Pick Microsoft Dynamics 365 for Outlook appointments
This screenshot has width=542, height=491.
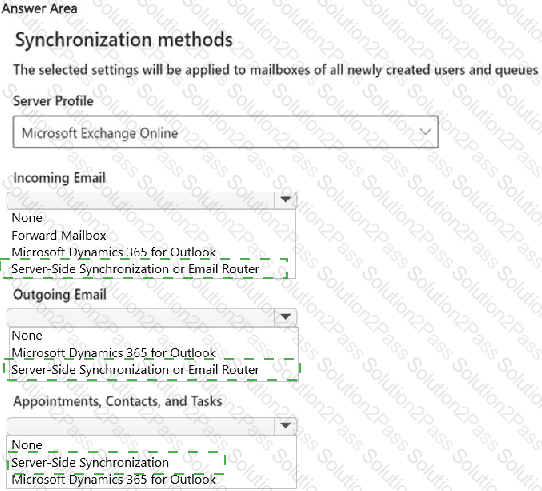(114, 479)
